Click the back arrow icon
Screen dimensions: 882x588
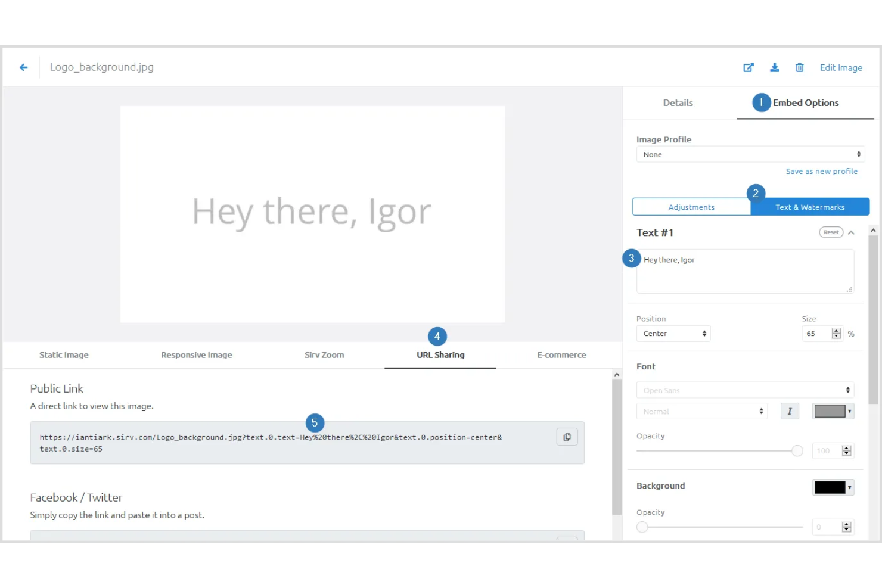(24, 67)
